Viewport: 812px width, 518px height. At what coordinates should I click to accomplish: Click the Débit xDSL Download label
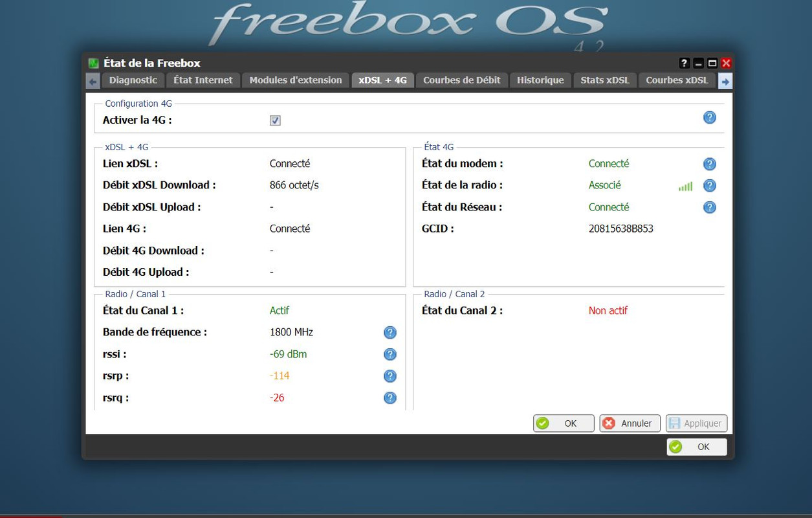pyautogui.click(x=159, y=185)
